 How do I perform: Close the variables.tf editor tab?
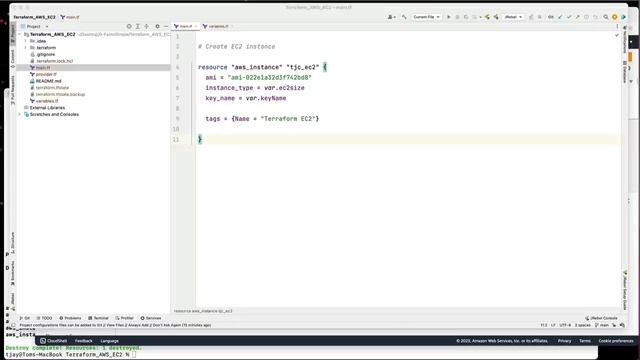coord(232,26)
